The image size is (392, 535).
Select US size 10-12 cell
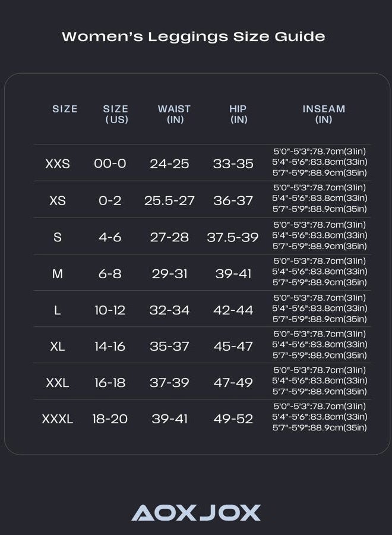coord(110,310)
